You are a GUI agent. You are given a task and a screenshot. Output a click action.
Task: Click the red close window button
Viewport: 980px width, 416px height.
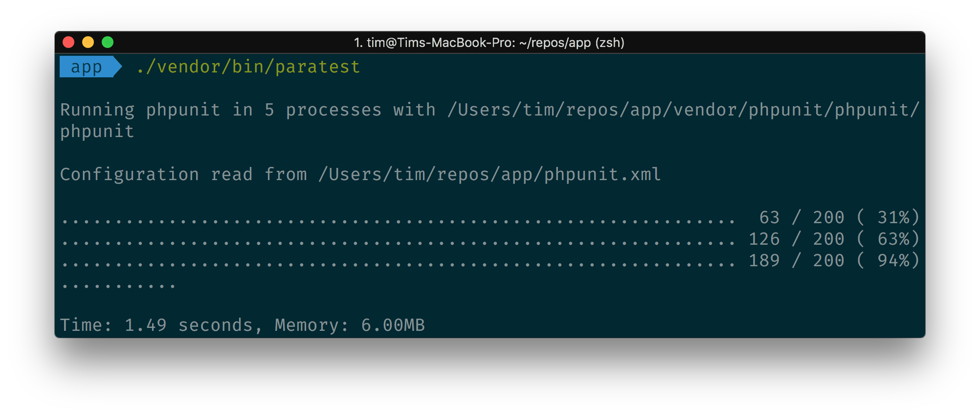(68, 43)
